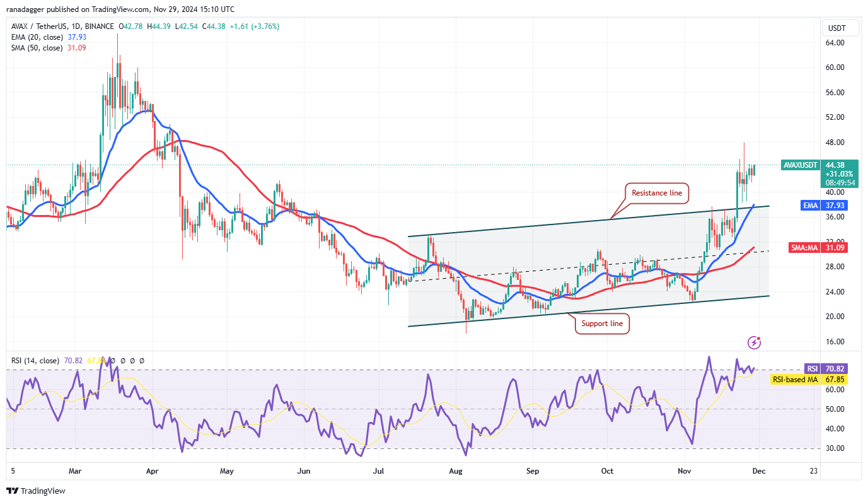Viewport: 868px width, 502px height.
Task: Click the blue EMA axis label
Action: coord(812,205)
